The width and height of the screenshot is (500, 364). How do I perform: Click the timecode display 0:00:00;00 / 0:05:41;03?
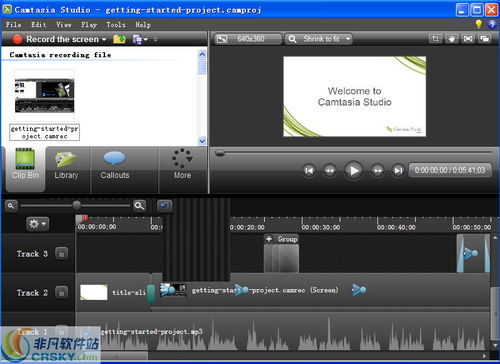(x=450, y=170)
